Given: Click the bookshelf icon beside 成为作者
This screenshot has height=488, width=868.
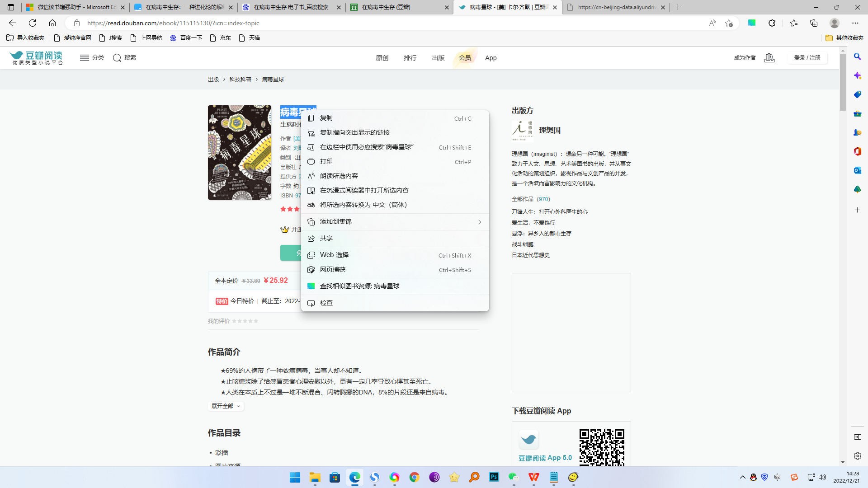Looking at the screenshot, I should (769, 58).
